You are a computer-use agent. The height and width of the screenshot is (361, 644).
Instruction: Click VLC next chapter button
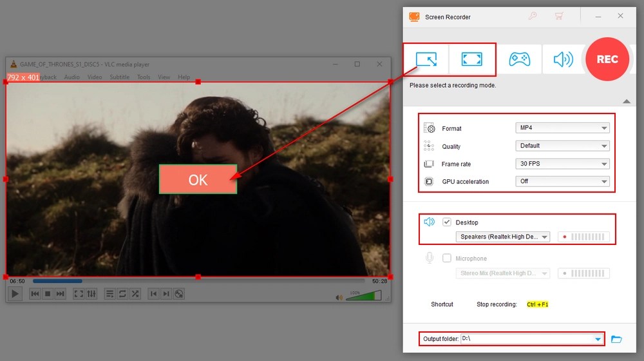pyautogui.click(x=166, y=294)
